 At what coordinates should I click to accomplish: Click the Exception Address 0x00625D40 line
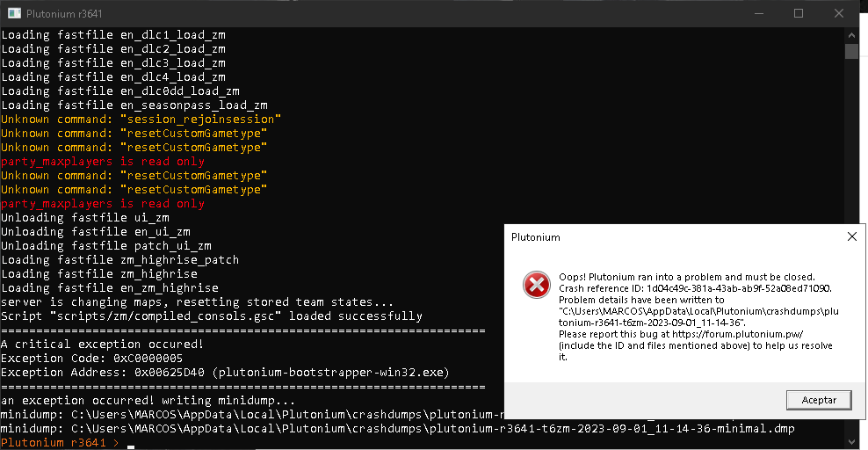pyautogui.click(x=225, y=373)
